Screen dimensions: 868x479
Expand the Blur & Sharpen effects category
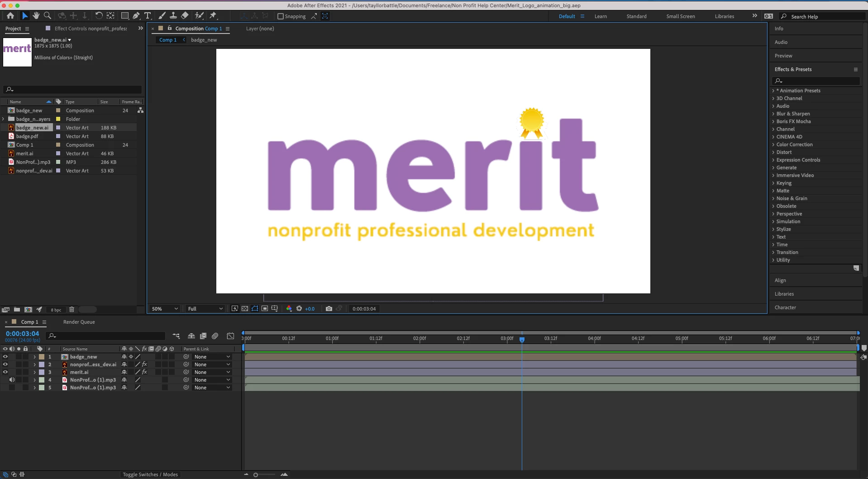coord(773,114)
